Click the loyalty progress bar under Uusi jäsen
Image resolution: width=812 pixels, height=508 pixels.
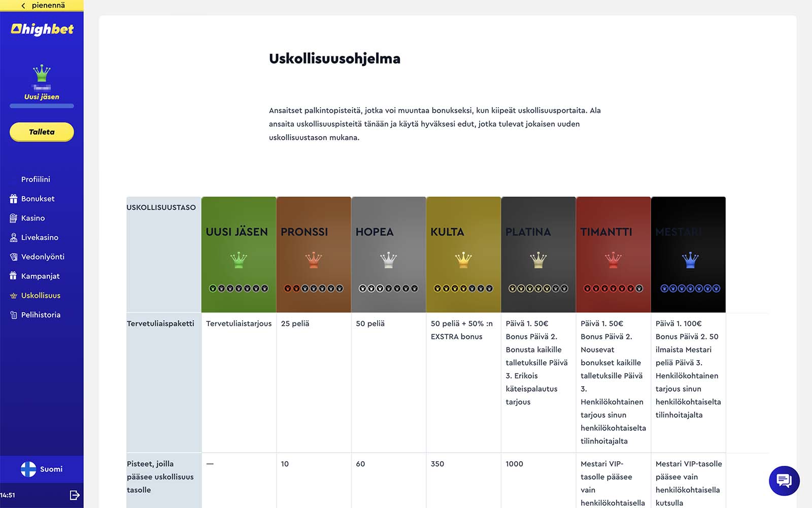pos(42,106)
